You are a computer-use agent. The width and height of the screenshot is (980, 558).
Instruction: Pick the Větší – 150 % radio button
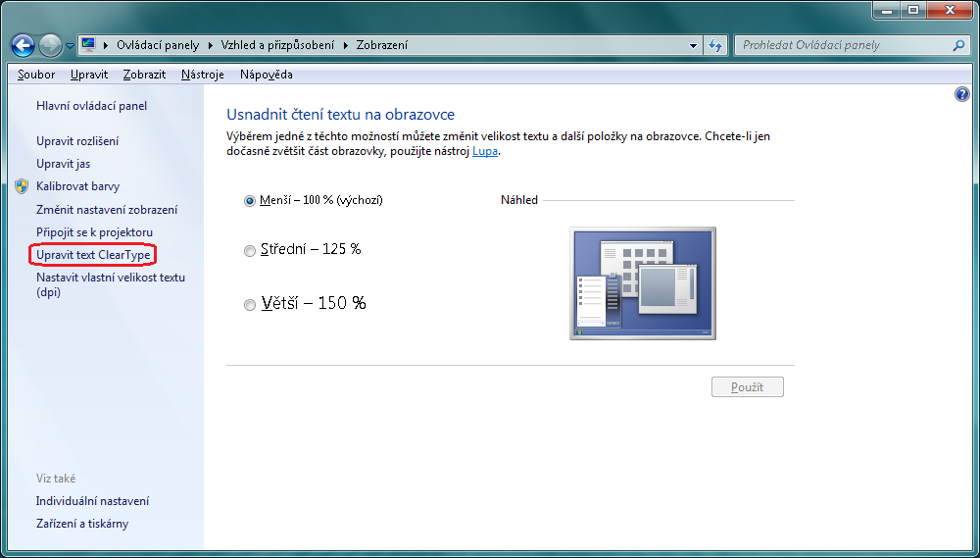249,305
